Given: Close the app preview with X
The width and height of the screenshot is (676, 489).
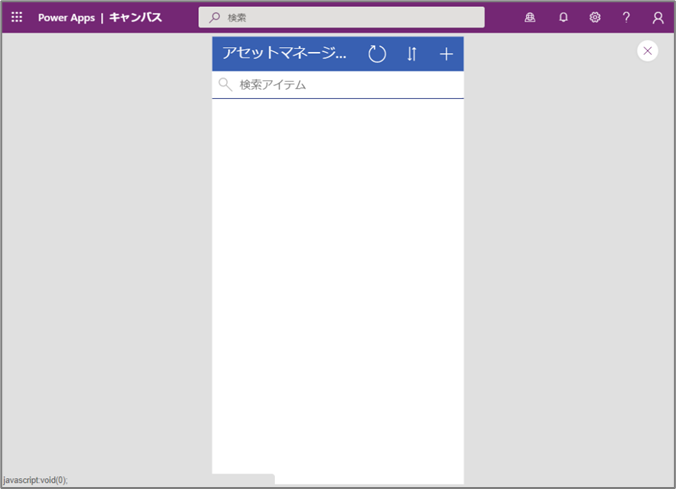Looking at the screenshot, I should 648,51.
